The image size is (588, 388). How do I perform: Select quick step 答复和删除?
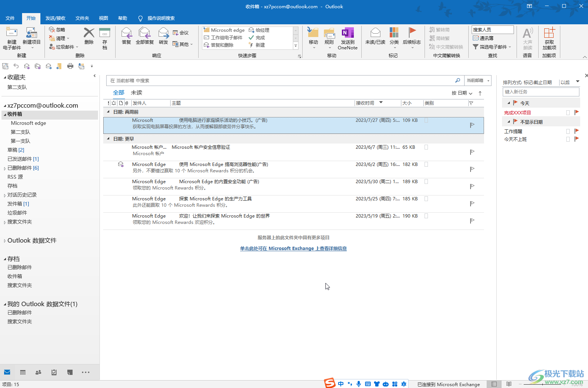click(219, 45)
